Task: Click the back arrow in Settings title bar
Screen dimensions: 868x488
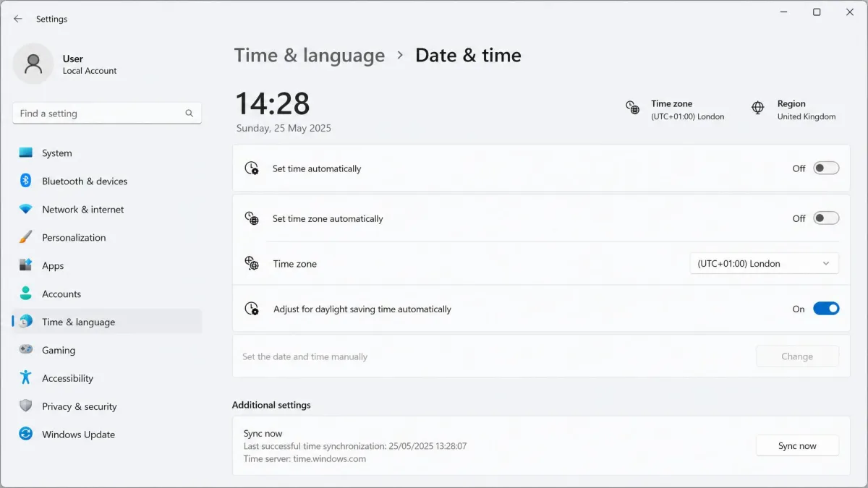Action: pos(18,19)
